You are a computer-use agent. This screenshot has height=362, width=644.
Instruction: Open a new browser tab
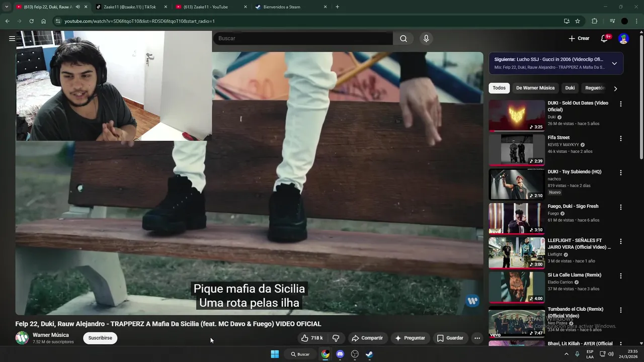pyautogui.click(x=337, y=7)
